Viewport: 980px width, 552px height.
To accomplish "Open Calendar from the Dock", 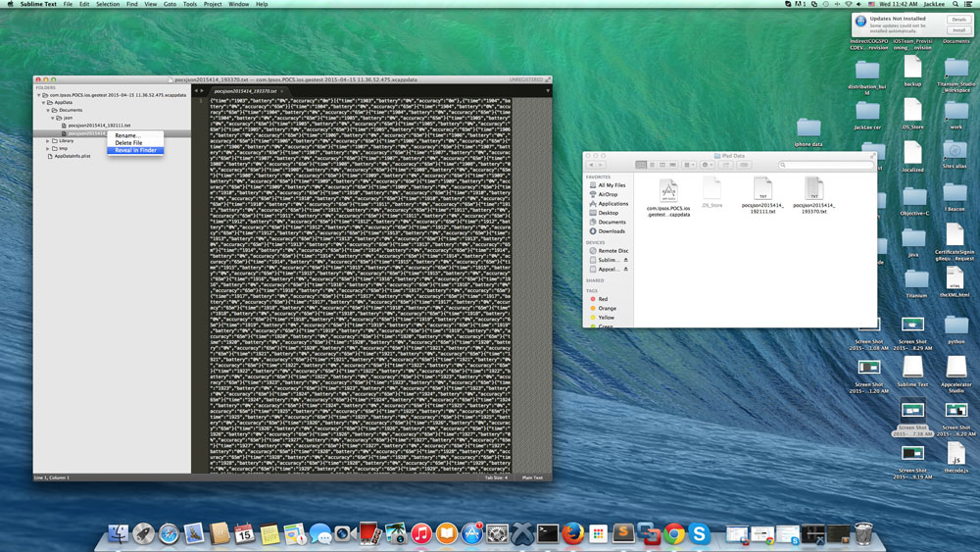I will [x=244, y=534].
